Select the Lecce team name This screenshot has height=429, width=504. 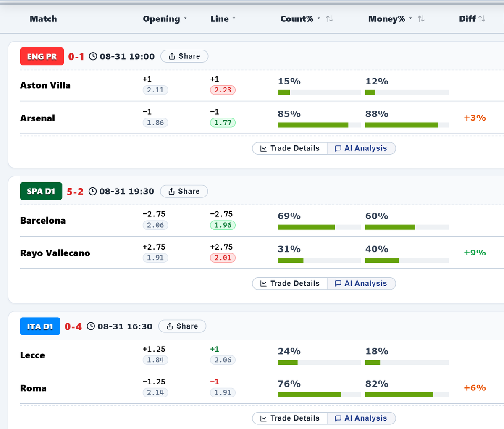pyautogui.click(x=32, y=355)
